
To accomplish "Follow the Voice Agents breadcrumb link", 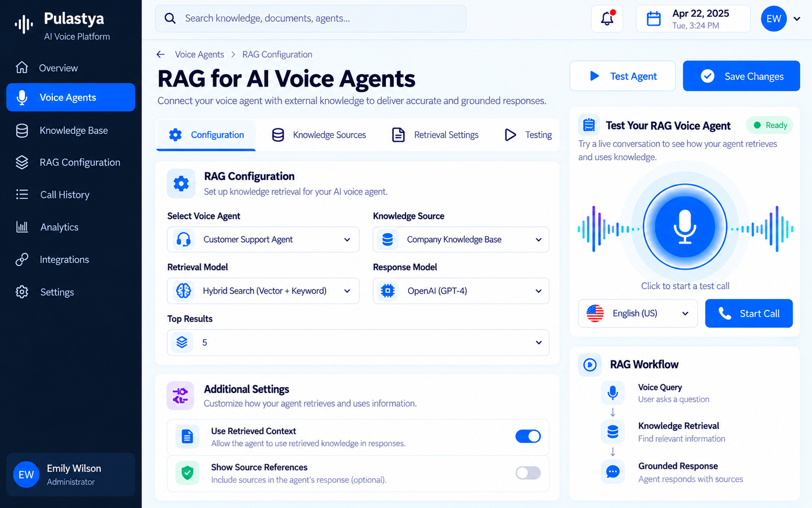I will (x=200, y=54).
